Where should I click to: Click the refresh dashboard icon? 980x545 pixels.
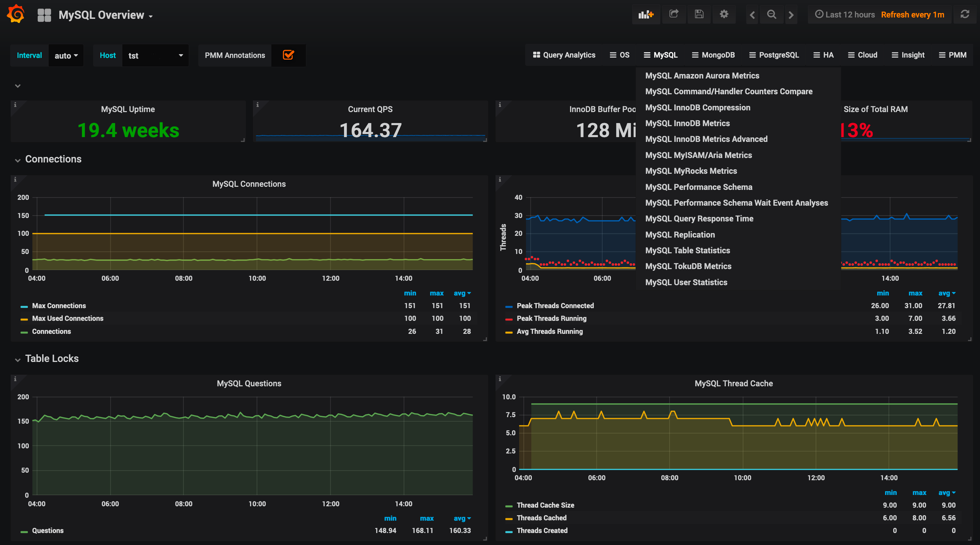965,14
